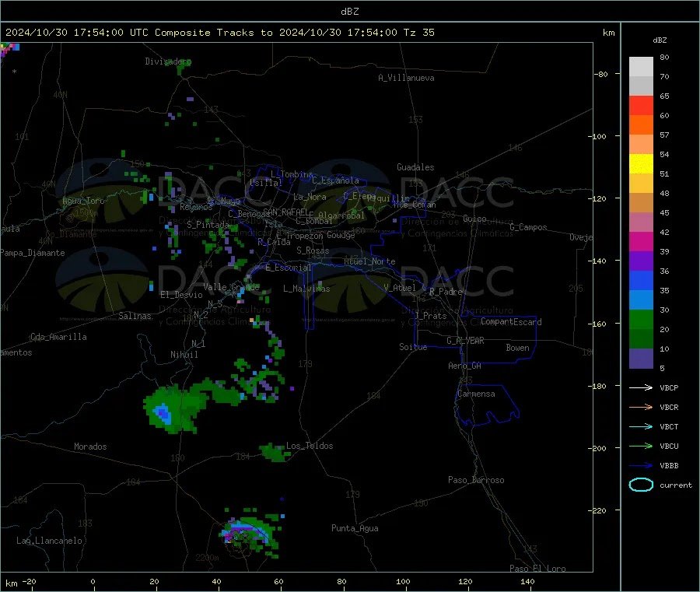700x592 pixels.
Task: Select the light gray top swatch of the scale
Action: (641, 66)
